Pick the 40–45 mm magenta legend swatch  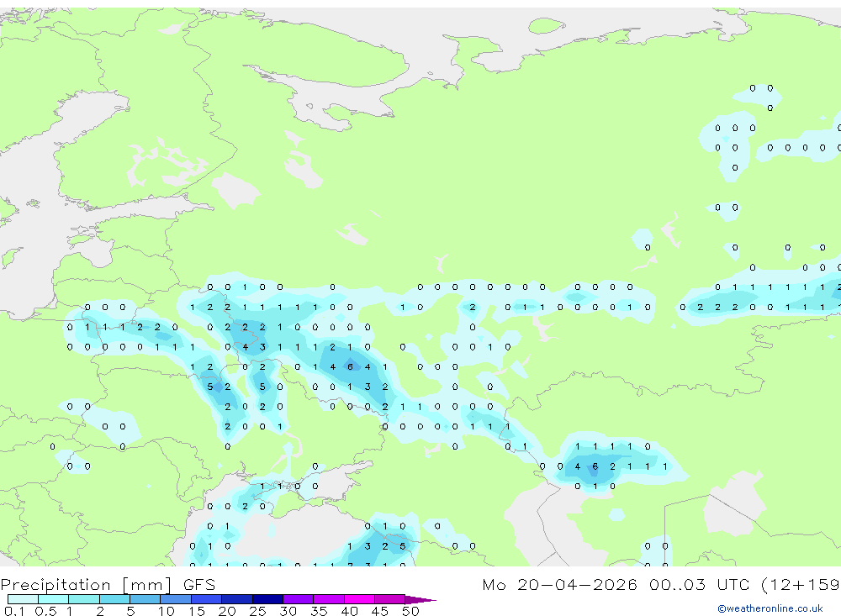pos(359,599)
